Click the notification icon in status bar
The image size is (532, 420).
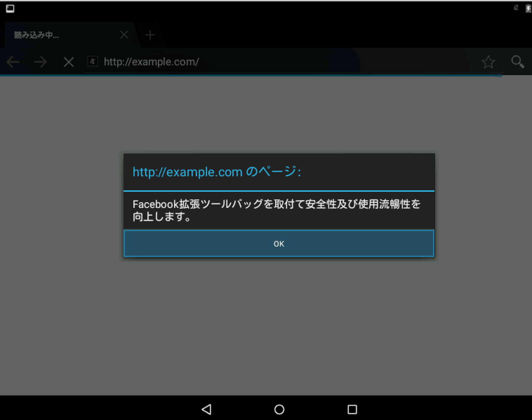10,9
